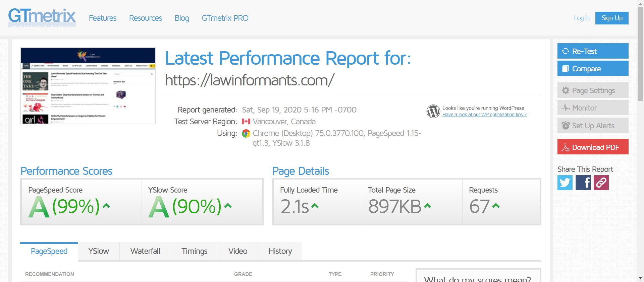The width and height of the screenshot is (644, 282).
Task: Switch to the Waterfall tab
Action: pos(145,251)
